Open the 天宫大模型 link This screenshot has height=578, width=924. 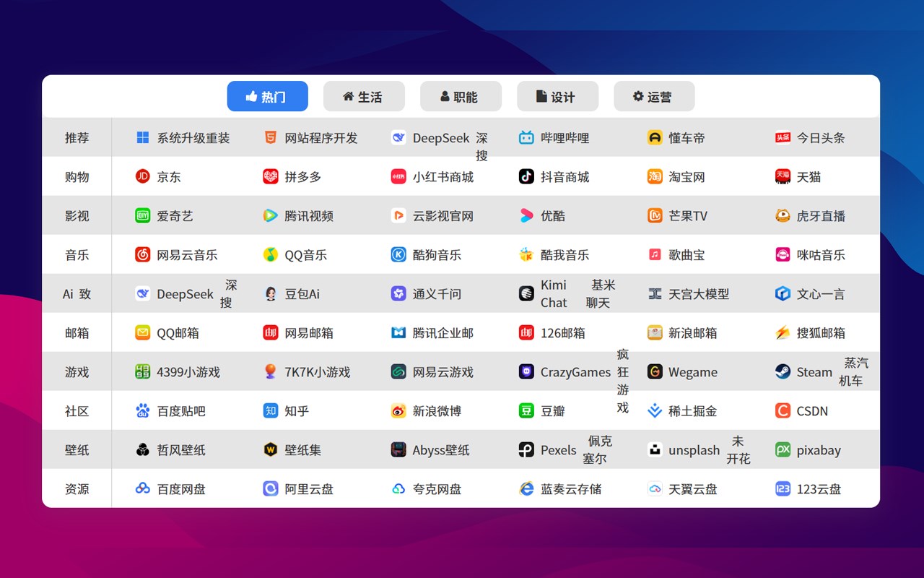pos(699,293)
